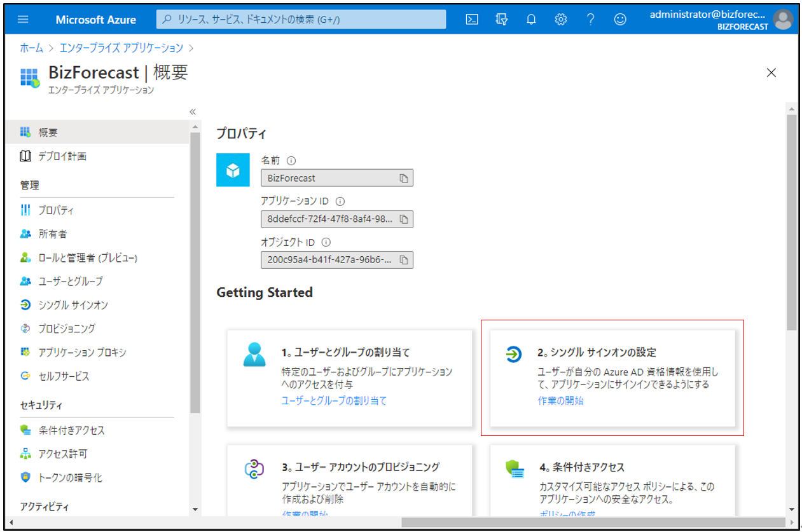Click the resource search box
This screenshot has width=802, height=532.
[x=301, y=19]
